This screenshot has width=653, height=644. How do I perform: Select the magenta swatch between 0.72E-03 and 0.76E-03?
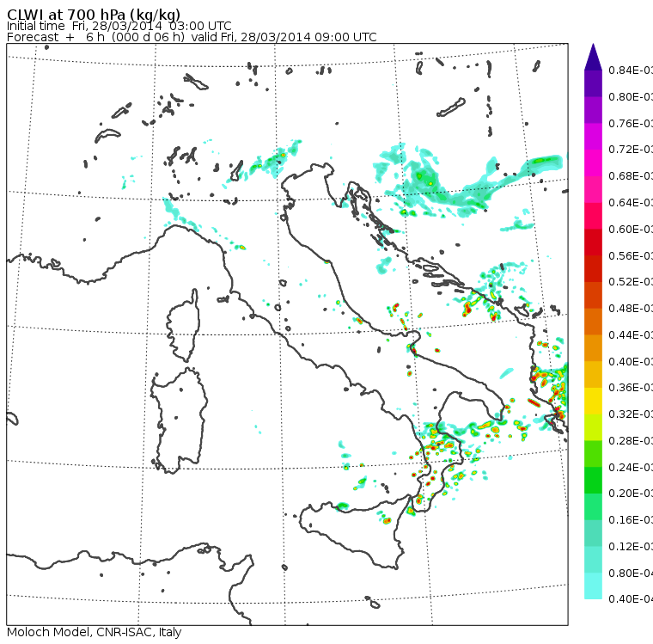tap(593, 137)
